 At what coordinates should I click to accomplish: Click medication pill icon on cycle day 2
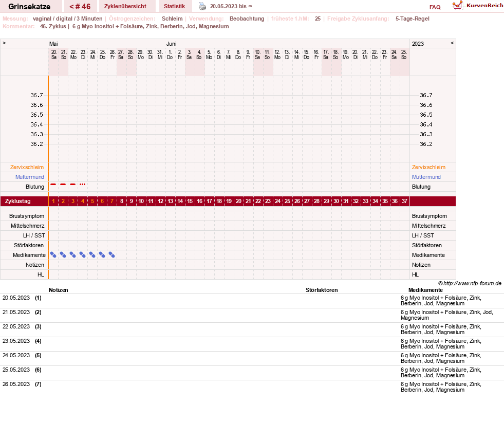coord(63,255)
